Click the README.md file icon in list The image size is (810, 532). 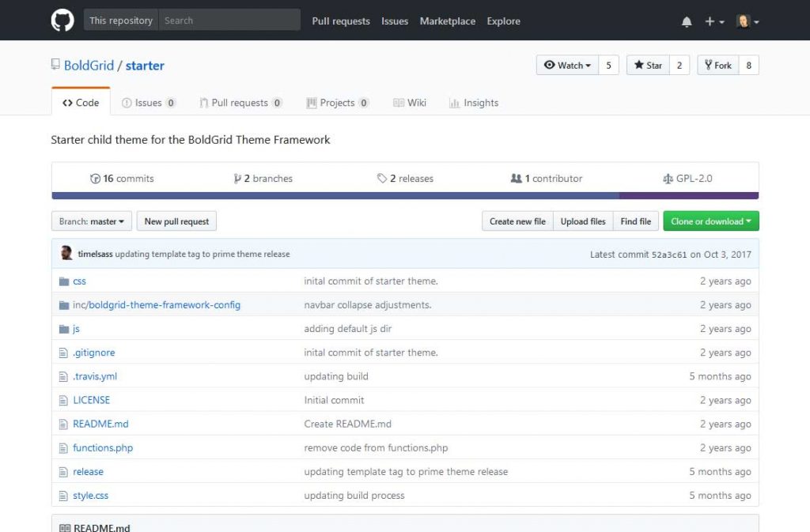click(x=63, y=424)
